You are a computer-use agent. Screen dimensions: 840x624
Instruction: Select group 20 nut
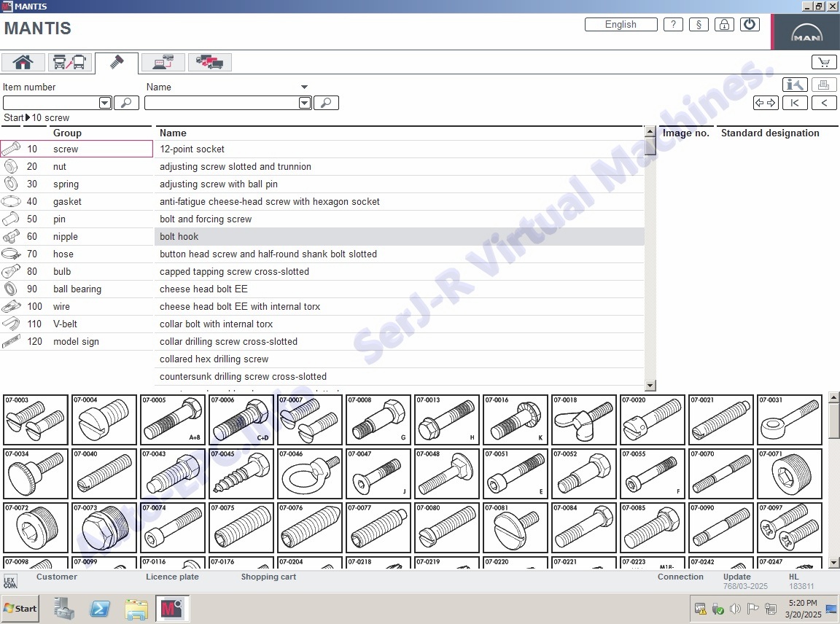coord(77,167)
